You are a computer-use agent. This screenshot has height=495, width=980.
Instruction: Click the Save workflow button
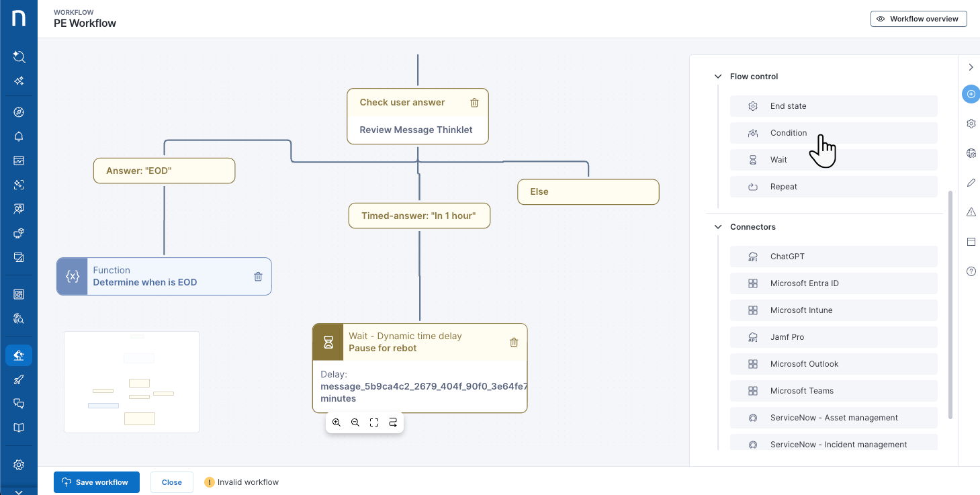point(96,482)
